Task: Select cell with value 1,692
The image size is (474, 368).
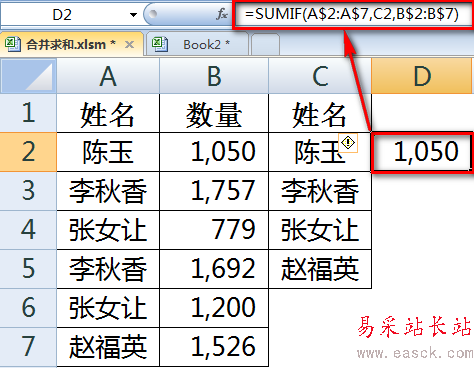Action: tap(214, 269)
